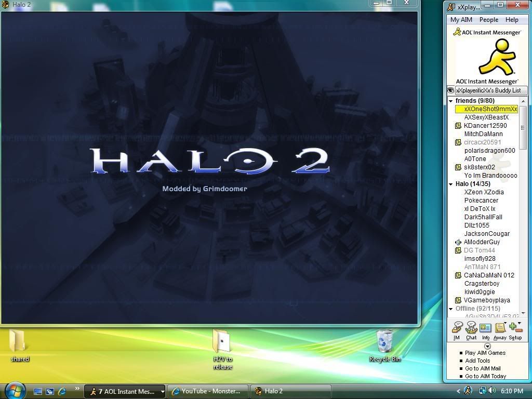
Task: Collapse the friends (9/80) group
Action: tap(451, 101)
